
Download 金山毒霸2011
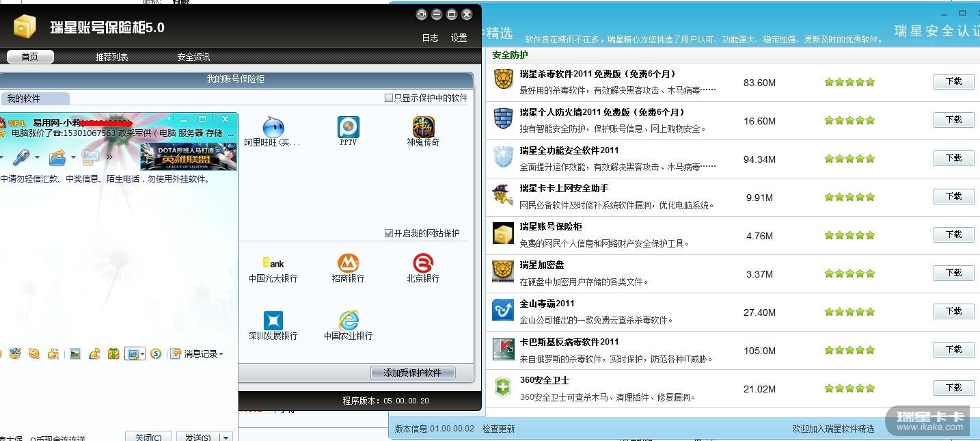coord(954,311)
